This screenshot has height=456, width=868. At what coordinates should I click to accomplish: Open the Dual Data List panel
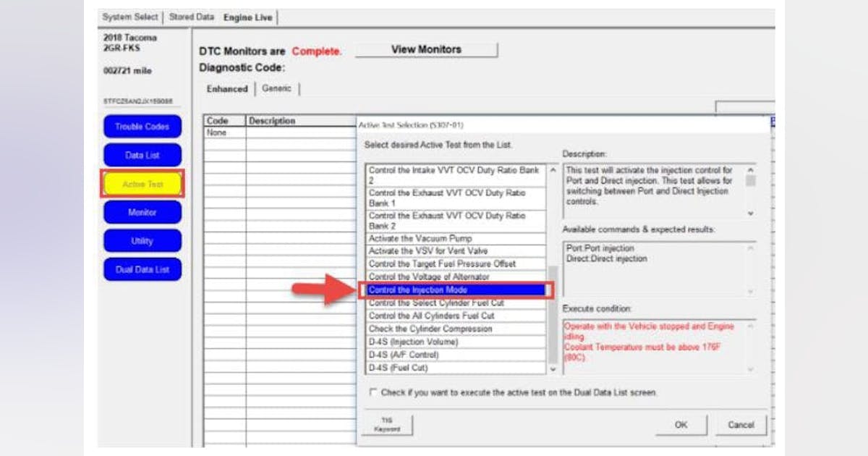click(x=142, y=269)
